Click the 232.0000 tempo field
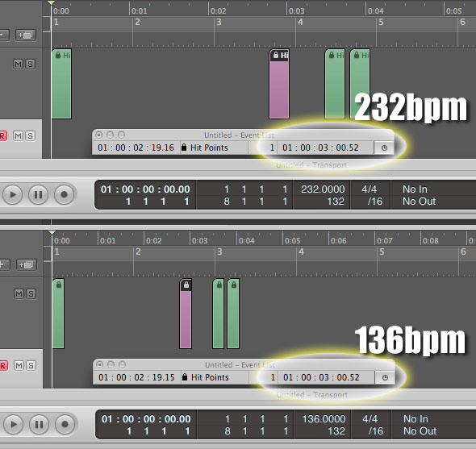Screen dimensions: 476x449 pyautogui.click(x=323, y=189)
